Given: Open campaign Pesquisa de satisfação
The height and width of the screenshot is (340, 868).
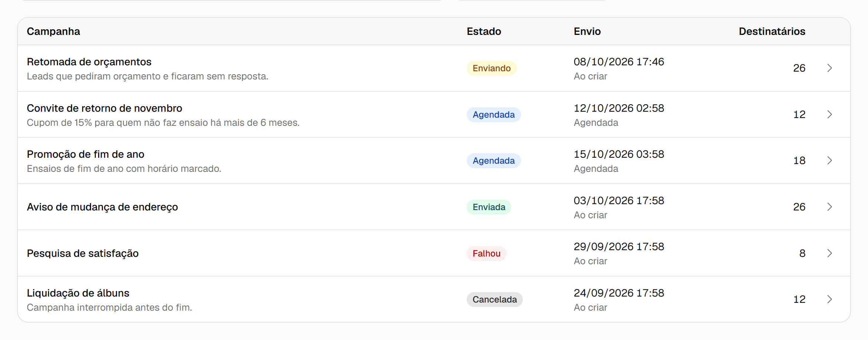Looking at the screenshot, I should tap(82, 253).
